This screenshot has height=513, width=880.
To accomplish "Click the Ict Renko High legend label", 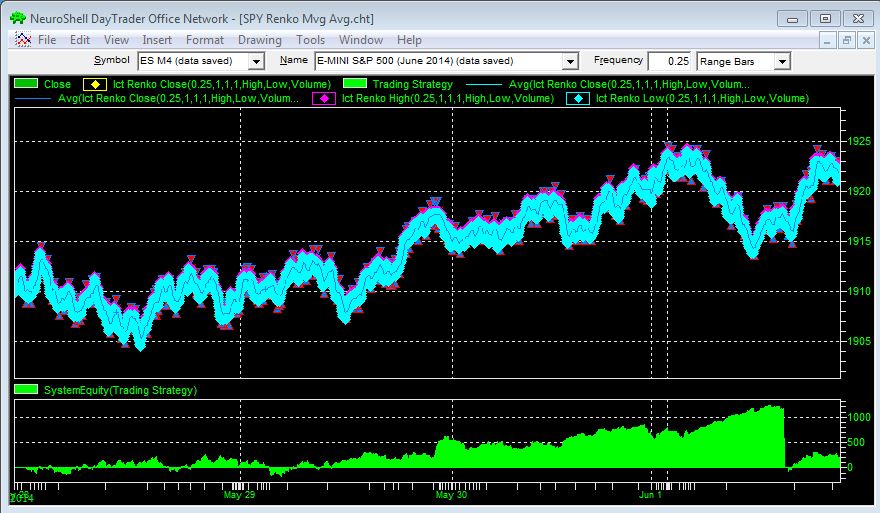I will pos(448,98).
